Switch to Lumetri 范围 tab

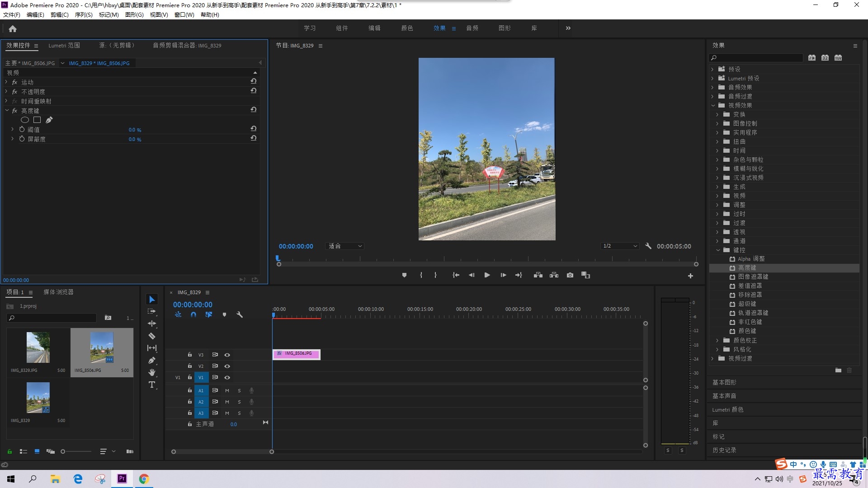point(64,46)
